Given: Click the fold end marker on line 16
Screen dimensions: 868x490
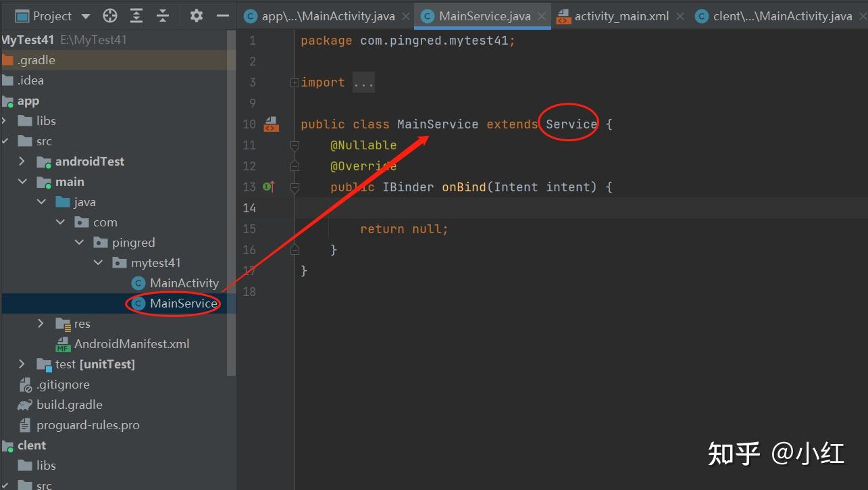Looking at the screenshot, I should pos(295,250).
